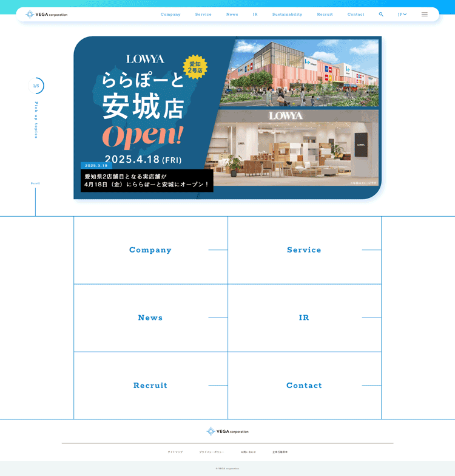Screen dimensions: 455x476
Task: Open the large IR grid tile
Action: click(x=305, y=318)
